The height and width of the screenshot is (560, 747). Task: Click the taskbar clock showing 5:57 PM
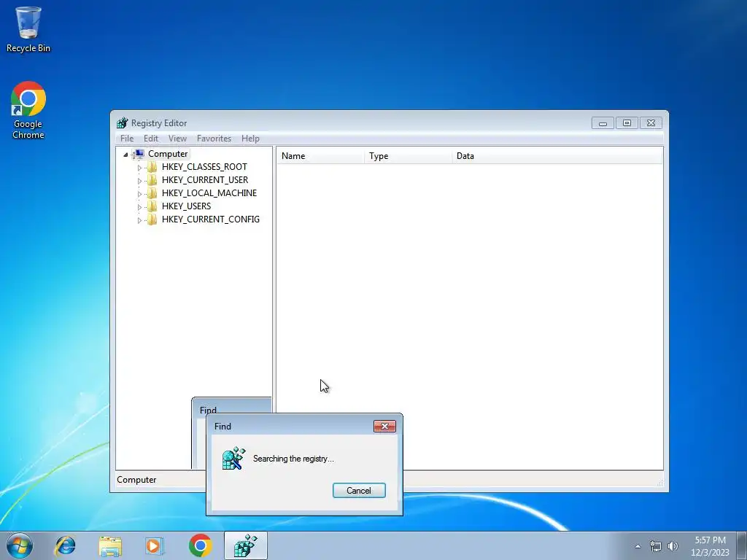coord(710,546)
